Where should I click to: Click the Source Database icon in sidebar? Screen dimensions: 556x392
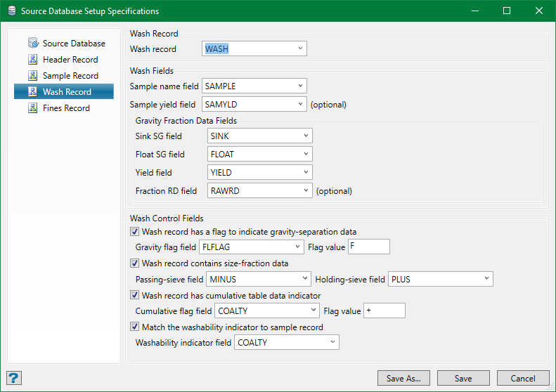click(32, 44)
